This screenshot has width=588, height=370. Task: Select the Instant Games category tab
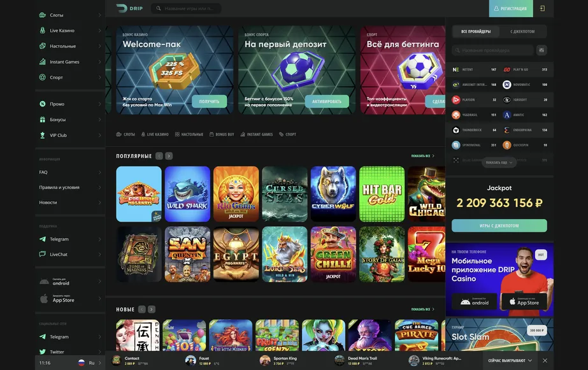257,134
